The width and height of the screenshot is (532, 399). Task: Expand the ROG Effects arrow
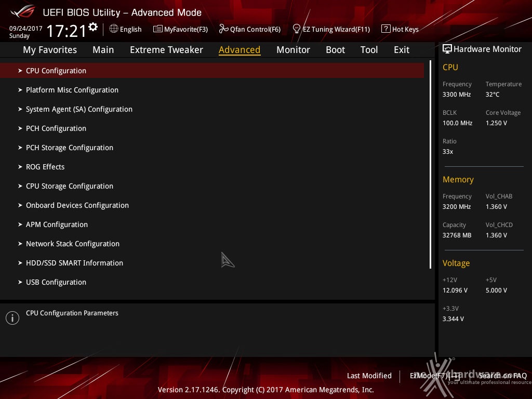tap(20, 167)
